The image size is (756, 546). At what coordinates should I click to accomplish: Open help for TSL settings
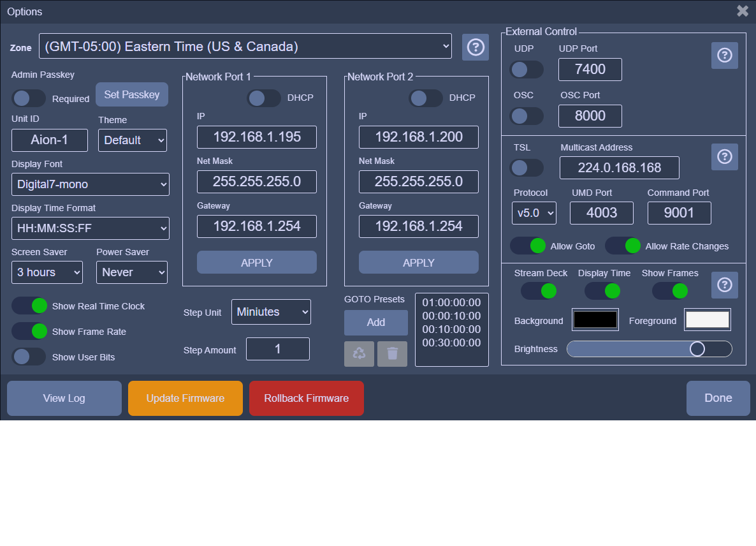click(x=724, y=157)
